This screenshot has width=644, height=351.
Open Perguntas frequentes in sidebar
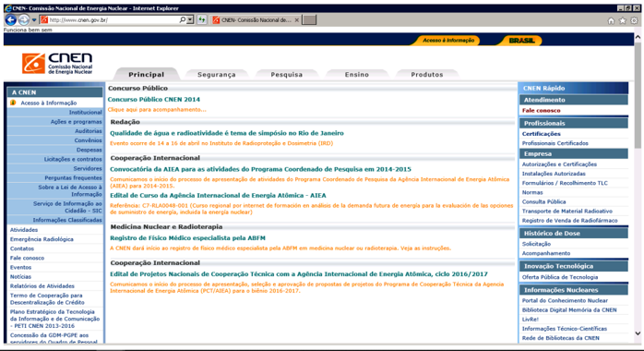(74, 178)
